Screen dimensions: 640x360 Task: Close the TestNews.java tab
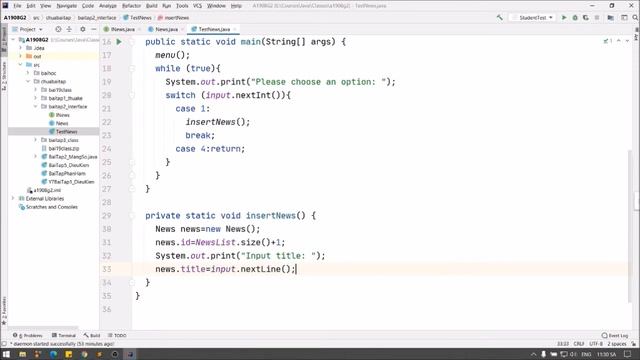(235, 29)
